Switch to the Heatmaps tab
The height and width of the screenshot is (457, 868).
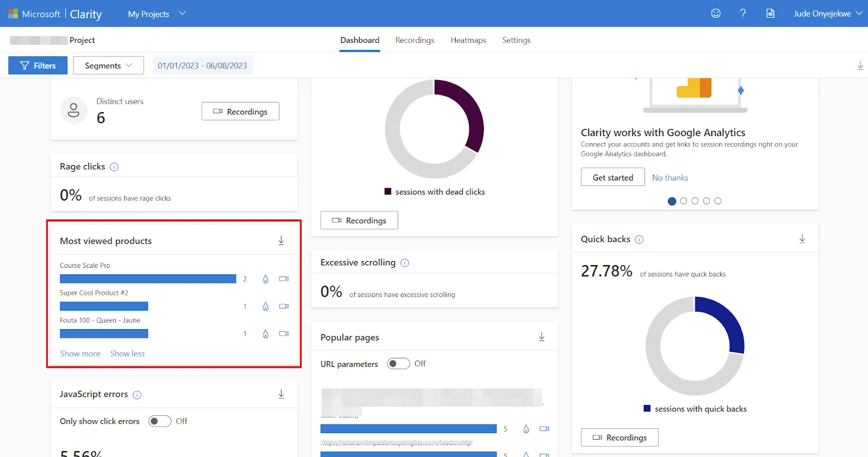coord(468,40)
